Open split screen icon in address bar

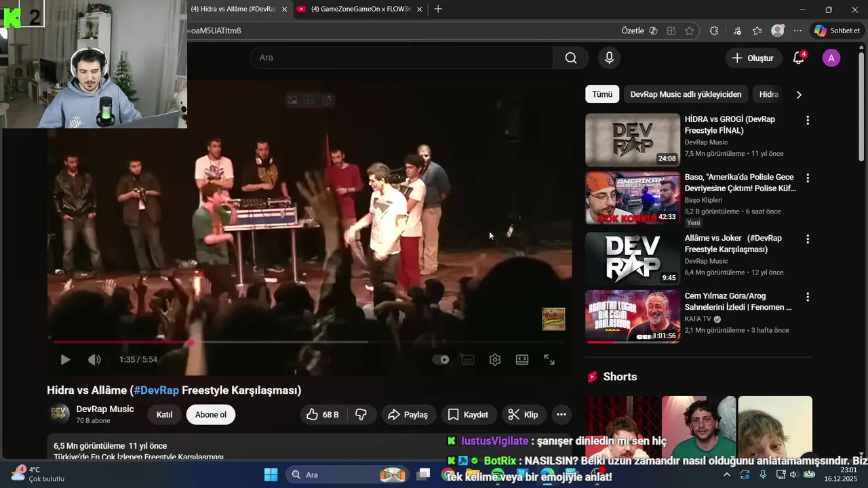coord(671,30)
